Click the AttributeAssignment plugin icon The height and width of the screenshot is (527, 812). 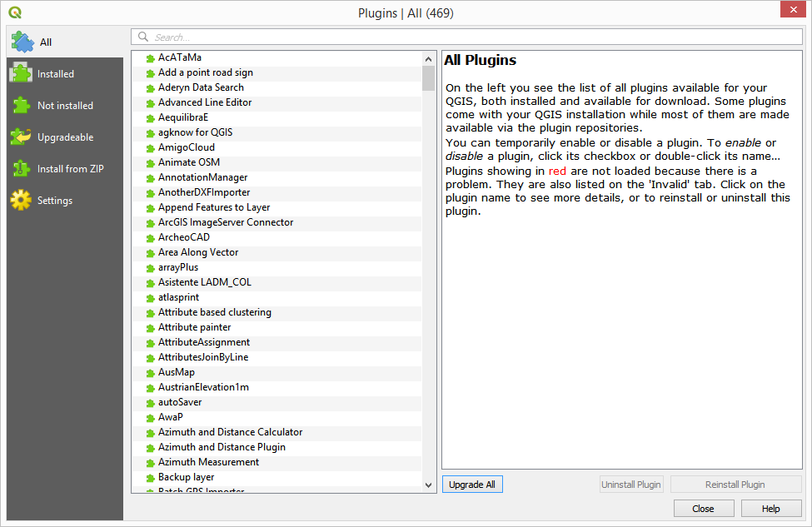pos(150,344)
